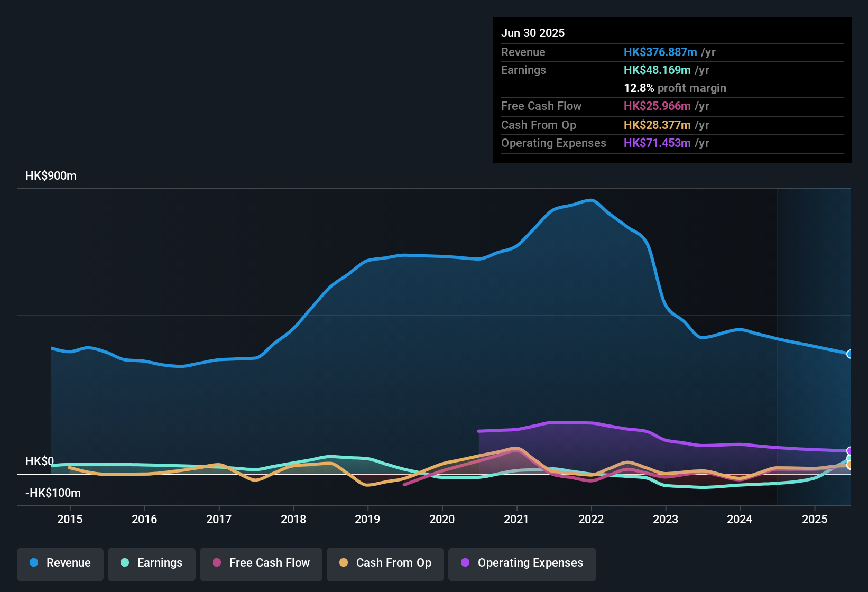This screenshot has height=592, width=868.
Task: Click the 2021 year label on the x-axis
Action: point(517,519)
